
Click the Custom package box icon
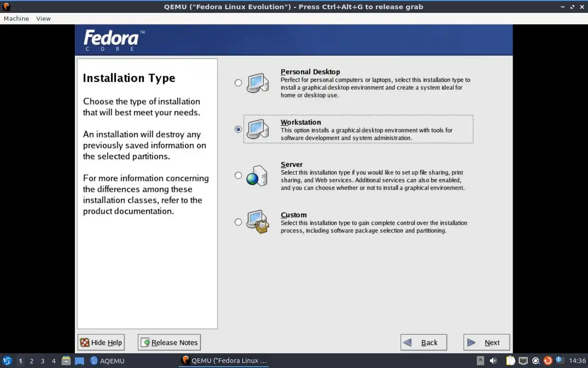258,222
